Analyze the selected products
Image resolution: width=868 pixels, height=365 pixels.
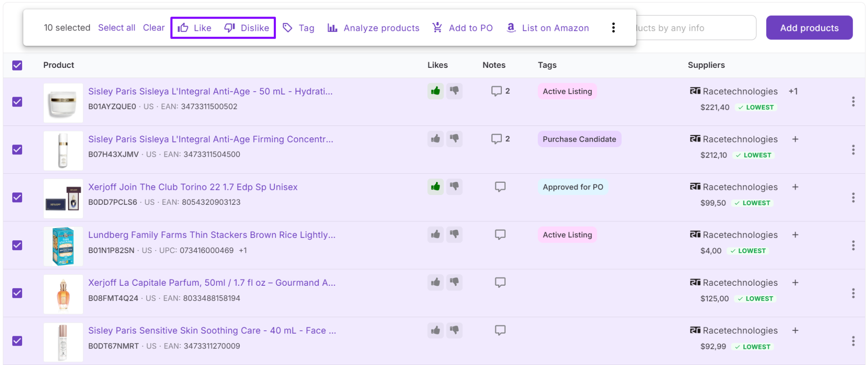point(373,28)
